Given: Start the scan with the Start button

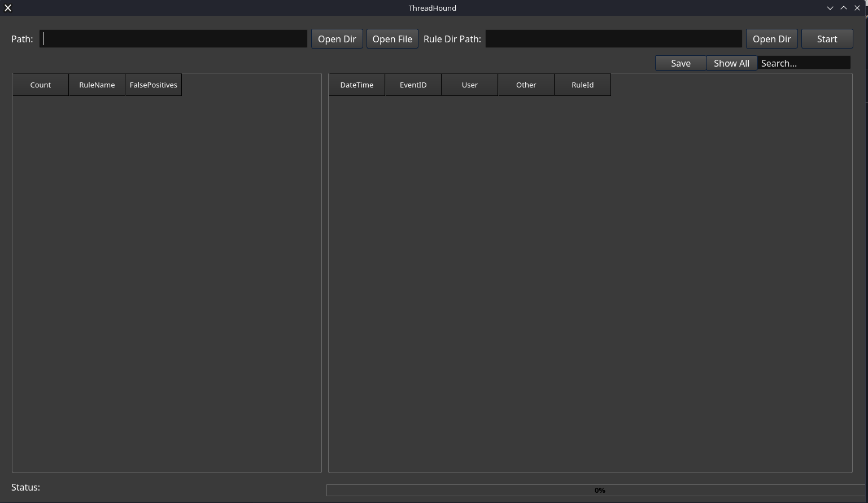Looking at the screenshot, I should [x=827, y=39].
